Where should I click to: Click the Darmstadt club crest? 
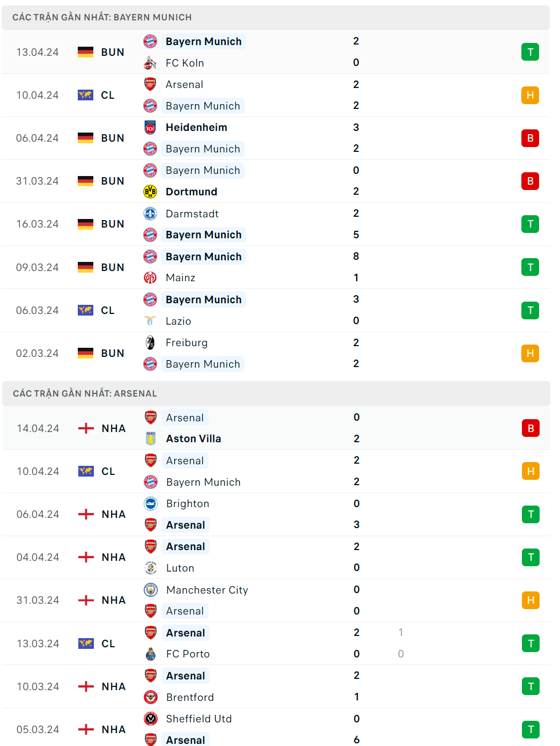point(150,214)
